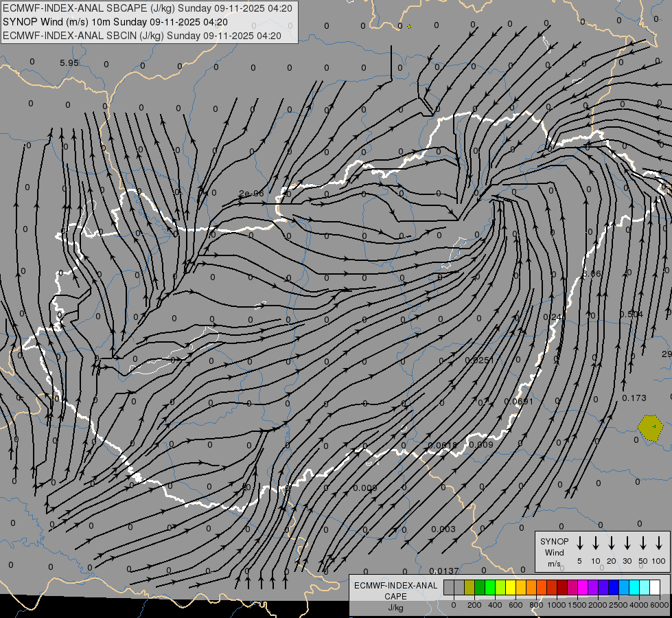Click the 0.0618 value label
This screenshot has width=672, height=618.
443,446
